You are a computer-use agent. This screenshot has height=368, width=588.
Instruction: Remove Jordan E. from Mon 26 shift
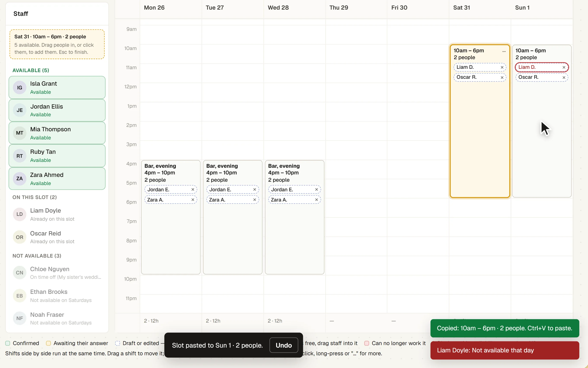pos(193,189)
